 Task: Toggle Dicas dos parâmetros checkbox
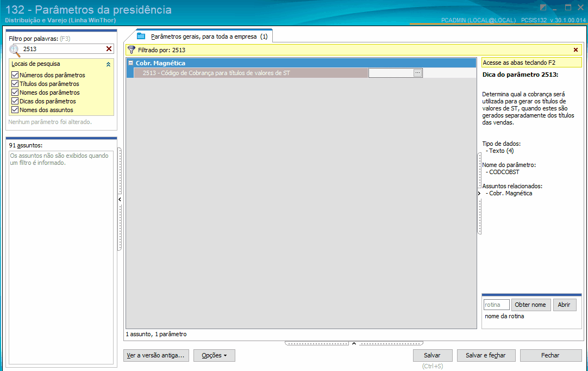15,101
